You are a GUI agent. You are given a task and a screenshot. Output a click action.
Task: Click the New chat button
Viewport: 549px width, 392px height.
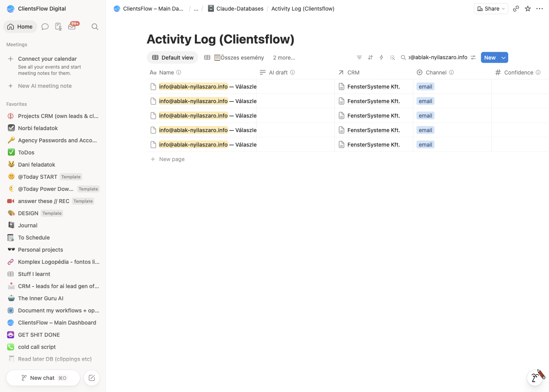(x=43, y=378)
